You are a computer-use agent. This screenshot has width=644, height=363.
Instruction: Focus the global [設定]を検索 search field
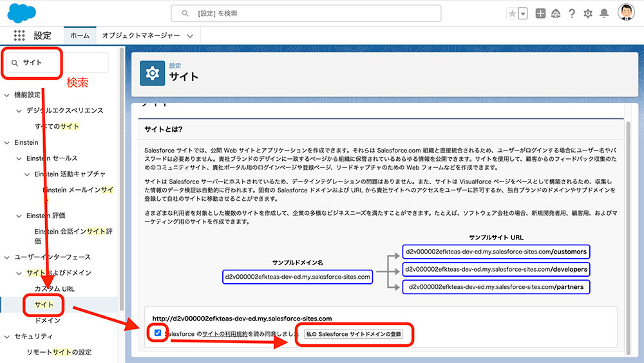tap(306, 14)
